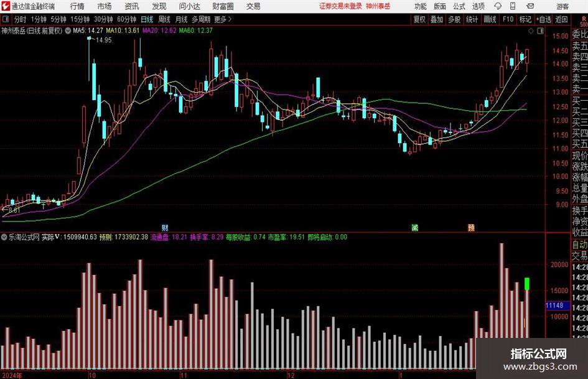Click the MA5: 14.27 label
588x379 pixels.
pos(88,30)
